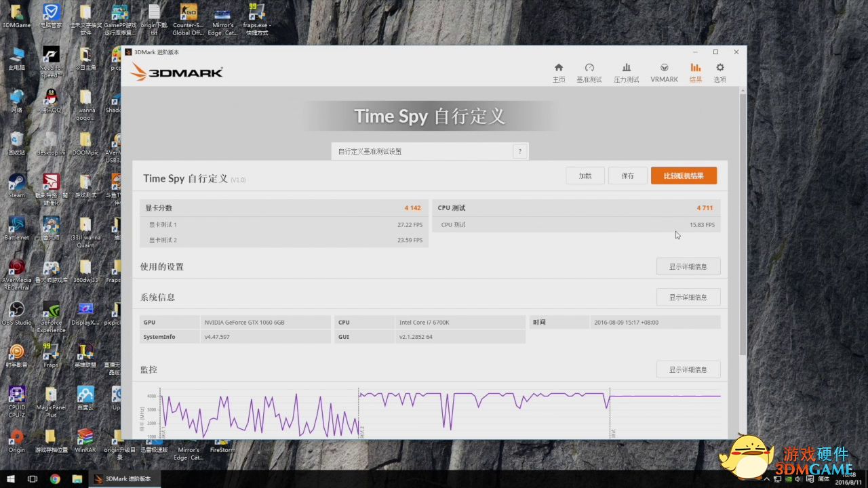868x488 pixels.
Task: Launch Counter-Strike Global Offensive shortcut
Action: 189,20
